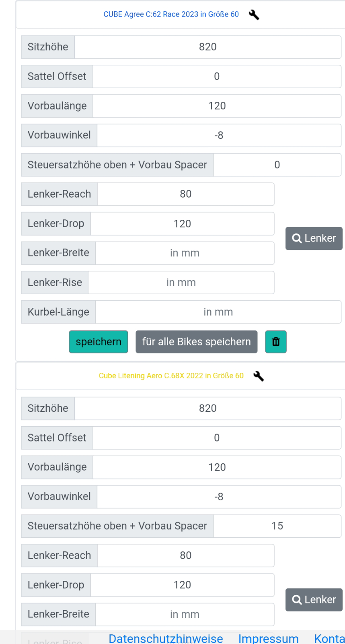The image size is (345, 644).
Task: Focus Sattel Offset field for Cube Litening
Action: (x=217, y=438)
